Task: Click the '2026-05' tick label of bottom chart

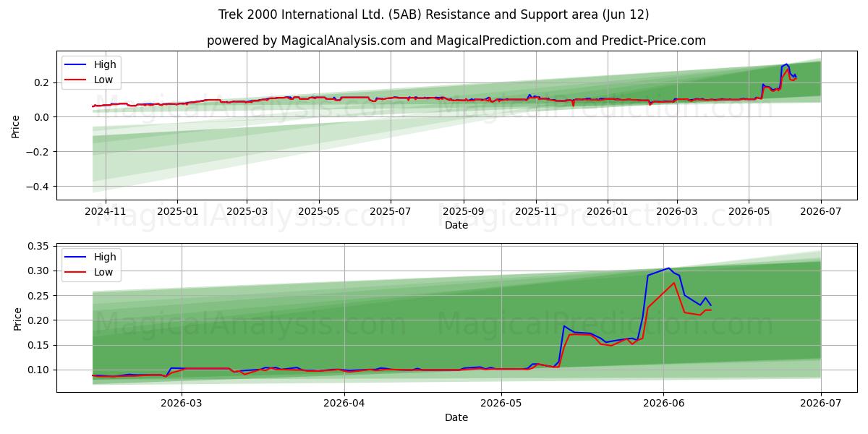Action: [x=501, y=404]
